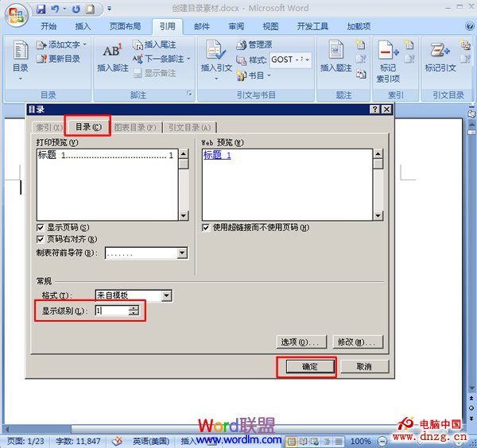The image size is (477, 448).
Task: Click 插入引文 insert citation icon
Action: coord(215,49)
